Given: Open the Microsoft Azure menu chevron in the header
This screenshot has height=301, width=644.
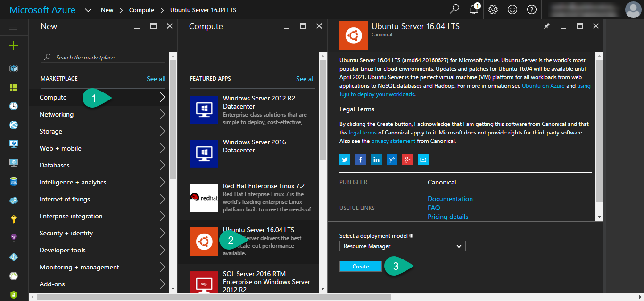Looking at the screenshot, I should point(88,10).
